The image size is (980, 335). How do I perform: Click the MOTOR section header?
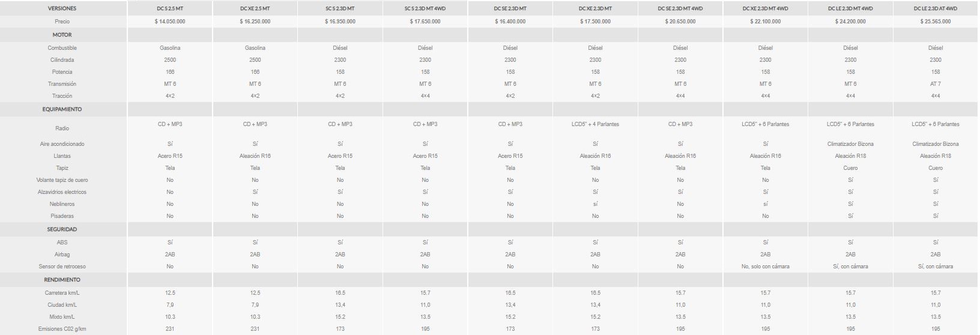pyautogui.click(x=62, y=35)
